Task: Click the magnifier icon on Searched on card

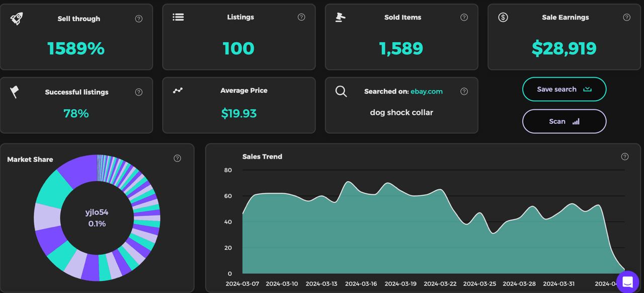Action: 341,92
